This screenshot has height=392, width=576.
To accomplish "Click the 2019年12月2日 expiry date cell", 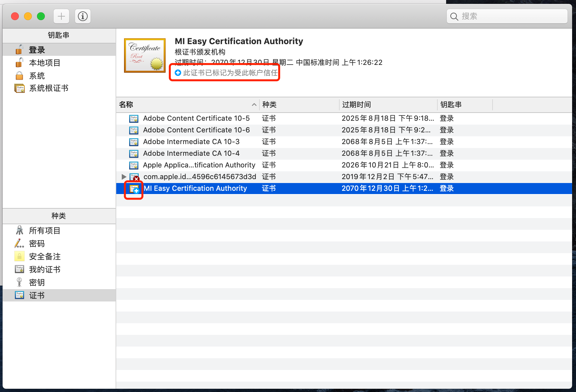I will pos(387,177).
